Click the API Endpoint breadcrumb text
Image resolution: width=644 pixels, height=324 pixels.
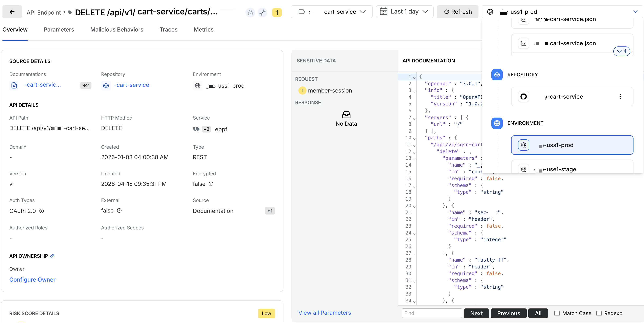[x=43, y=13]
